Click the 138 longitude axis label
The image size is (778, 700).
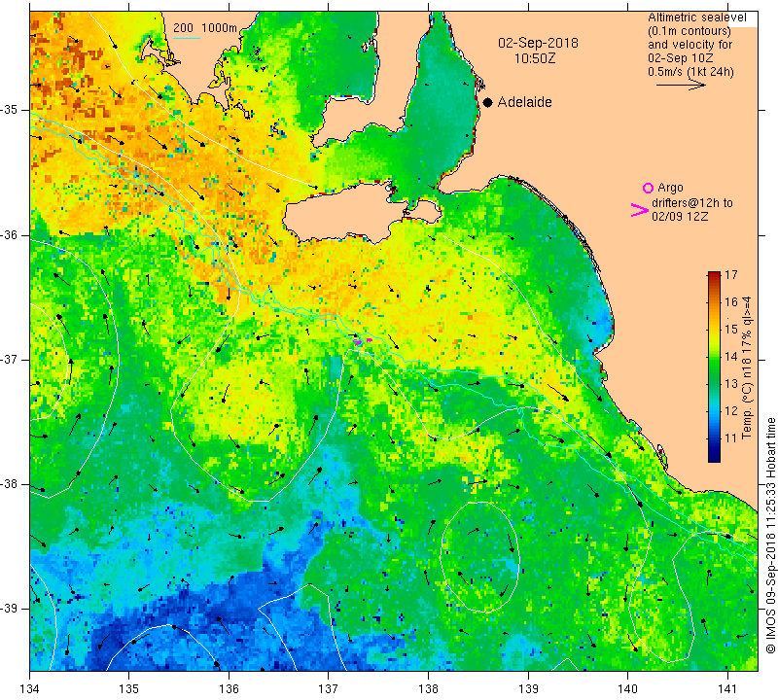[x=428, y=689]
